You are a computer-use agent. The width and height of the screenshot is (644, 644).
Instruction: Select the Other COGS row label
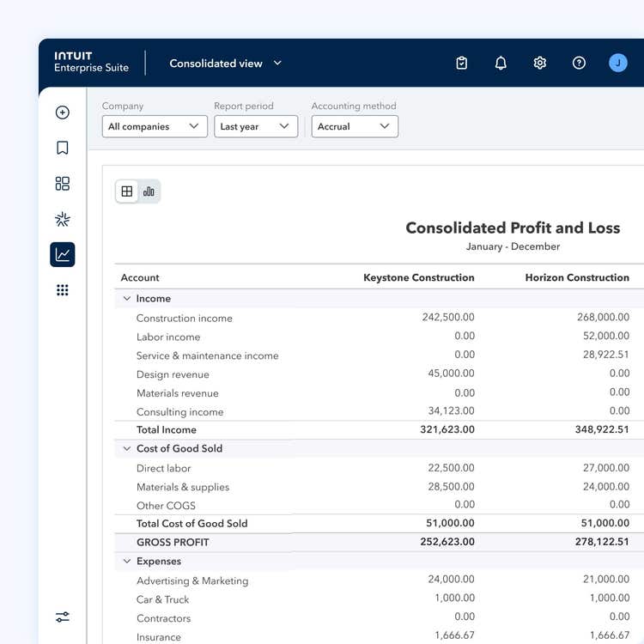pos(166,506)
